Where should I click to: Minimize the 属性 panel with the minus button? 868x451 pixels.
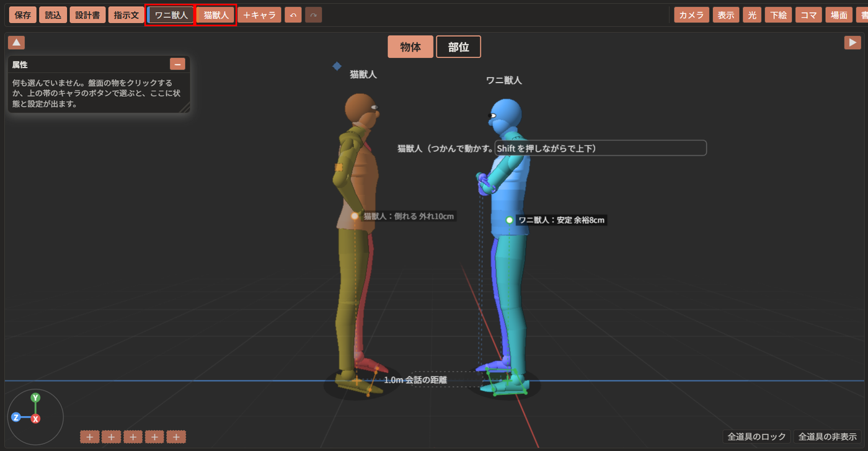pyautogui.click(x=178, y=64)
